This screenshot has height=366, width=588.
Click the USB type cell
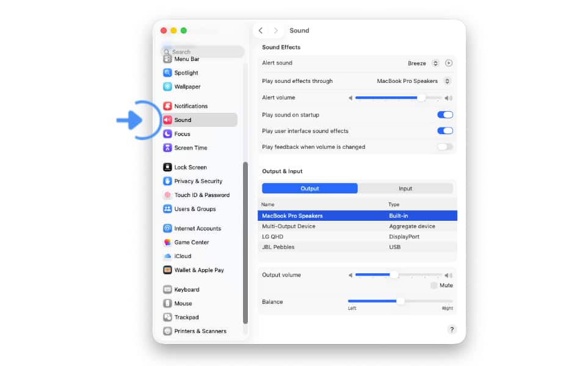coord(395,247)
